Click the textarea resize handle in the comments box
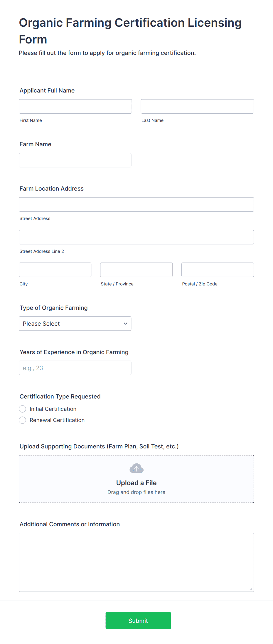This screenshot has width=273, height=644. (x=251, y=588)
